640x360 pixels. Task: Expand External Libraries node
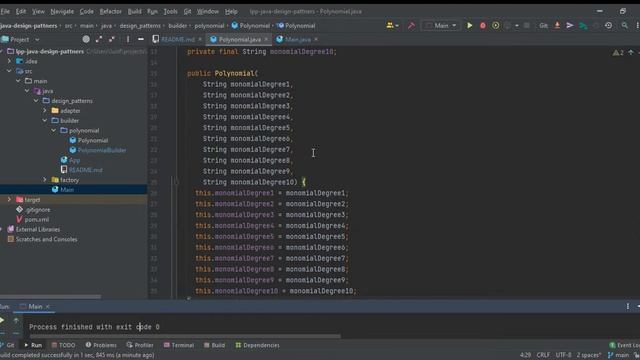(x=2, y=229)
